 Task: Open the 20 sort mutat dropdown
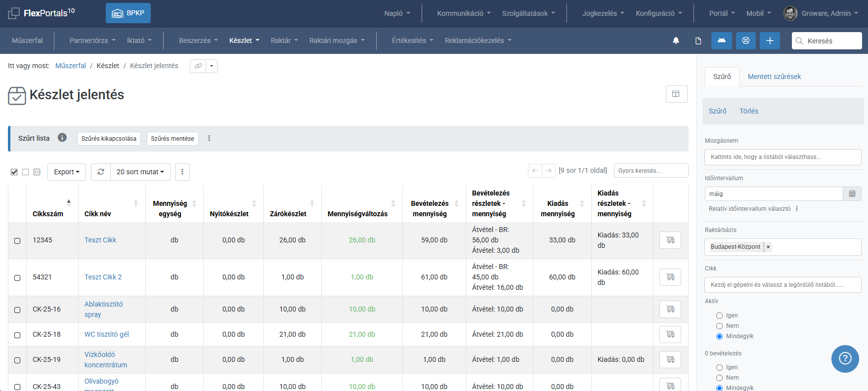click(x=140, y=172)
